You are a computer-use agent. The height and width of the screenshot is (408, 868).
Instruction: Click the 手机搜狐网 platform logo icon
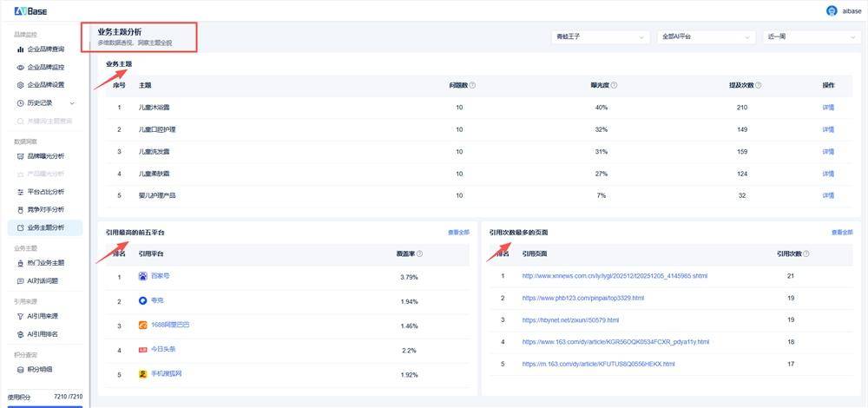click(143, 374)
